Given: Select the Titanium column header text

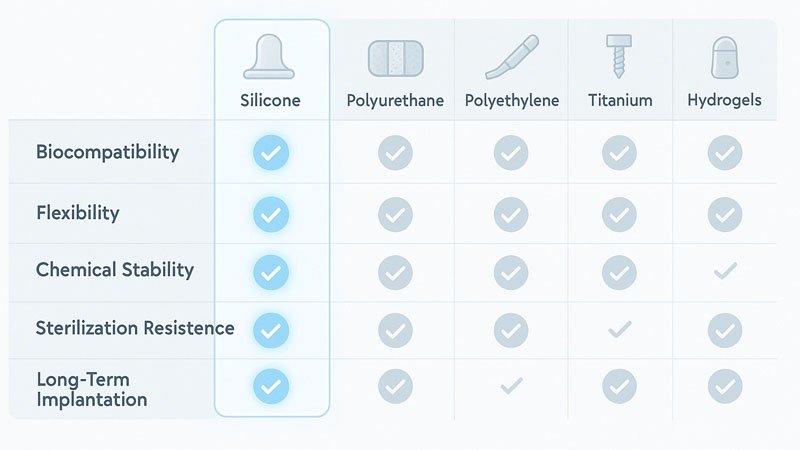Looking at the screenshot, I should pyautogui.click(x=620, y=100).
